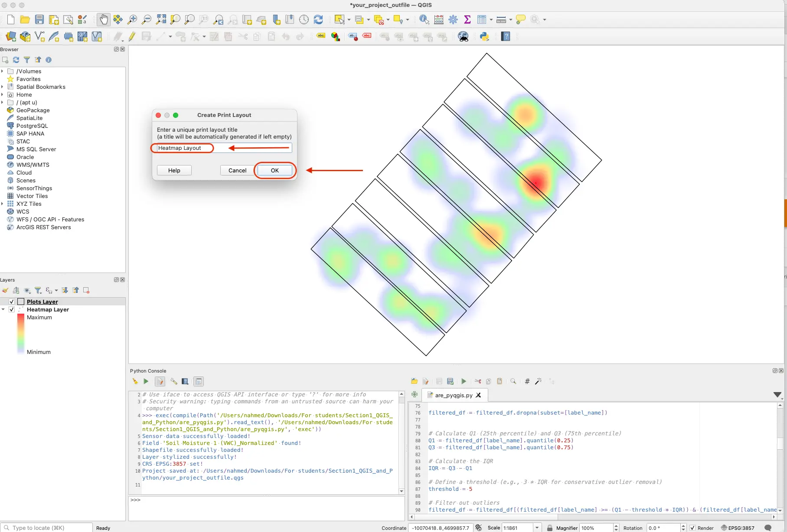Click Cancel in Create Print Layout dialog
Viewport: 787px width, 532px height.
tap(237, 170)
